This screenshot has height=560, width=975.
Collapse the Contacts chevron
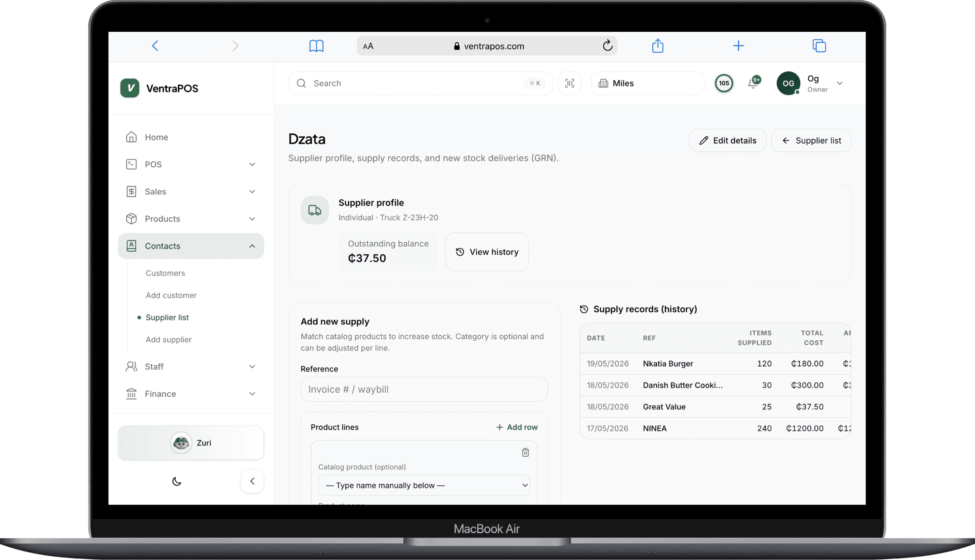(252, 246)
